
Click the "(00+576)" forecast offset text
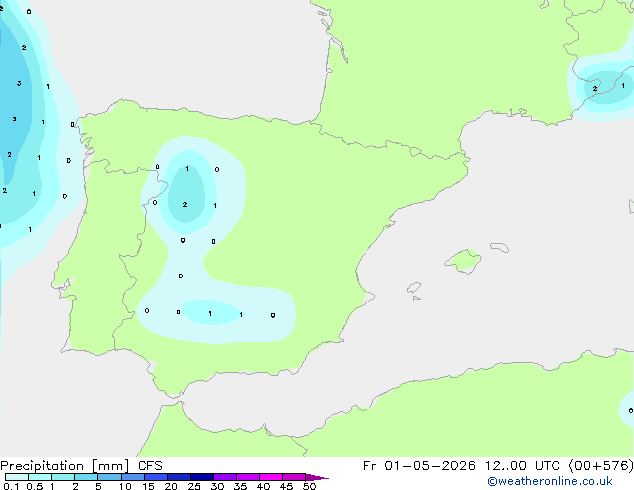coord(601,466)
